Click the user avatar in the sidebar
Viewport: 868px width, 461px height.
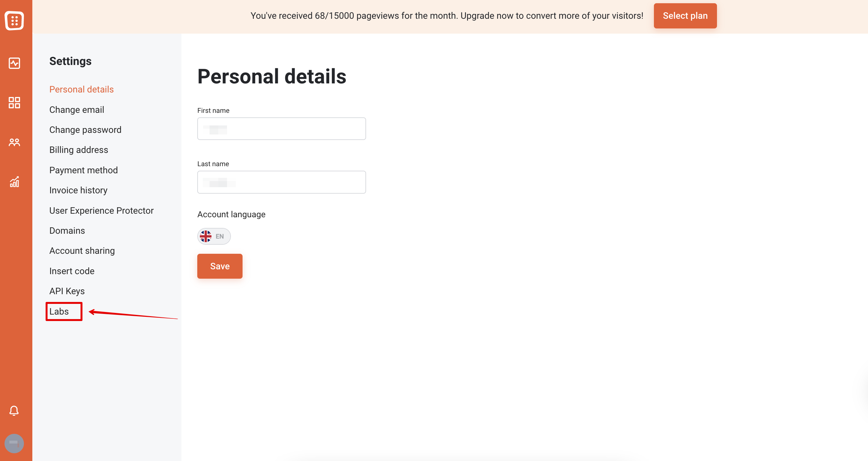14,443
